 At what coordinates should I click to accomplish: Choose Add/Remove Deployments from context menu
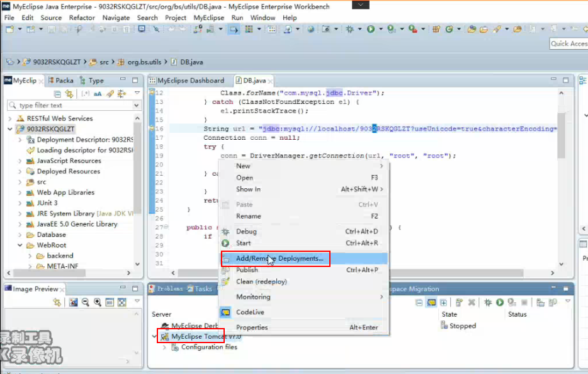[x=303, y=258]
